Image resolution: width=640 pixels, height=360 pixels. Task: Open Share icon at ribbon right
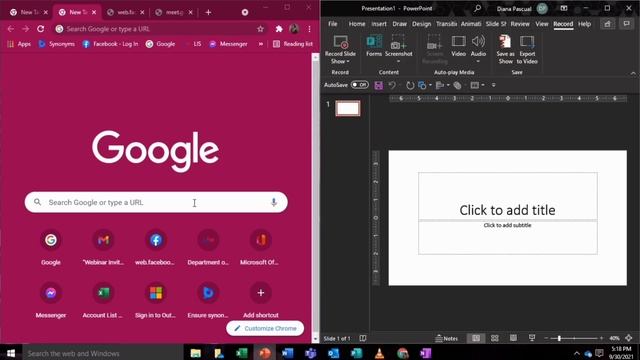(x=607, y=24)
